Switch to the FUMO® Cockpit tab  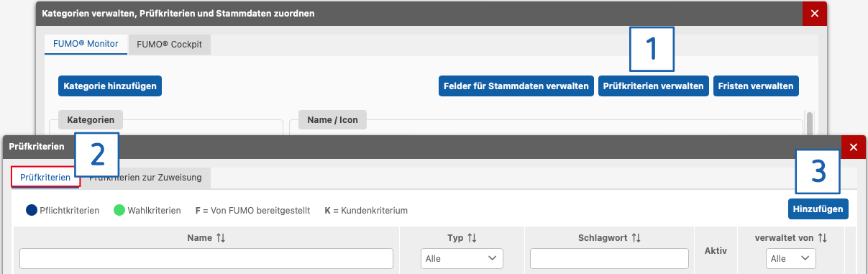click(x=169, y=44)
